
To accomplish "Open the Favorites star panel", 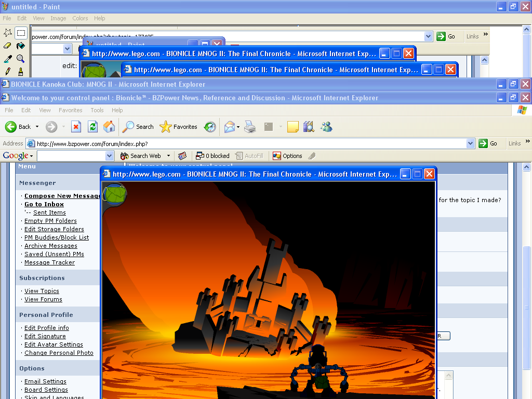I will (x=179, y=127).
